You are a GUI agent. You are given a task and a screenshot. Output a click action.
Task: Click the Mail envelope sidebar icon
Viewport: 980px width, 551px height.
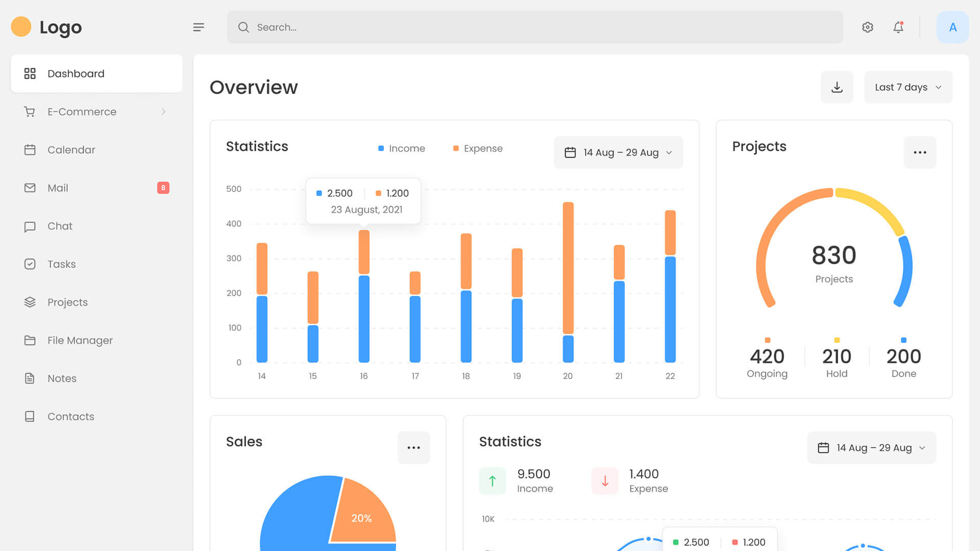click(x=30, y=188)
